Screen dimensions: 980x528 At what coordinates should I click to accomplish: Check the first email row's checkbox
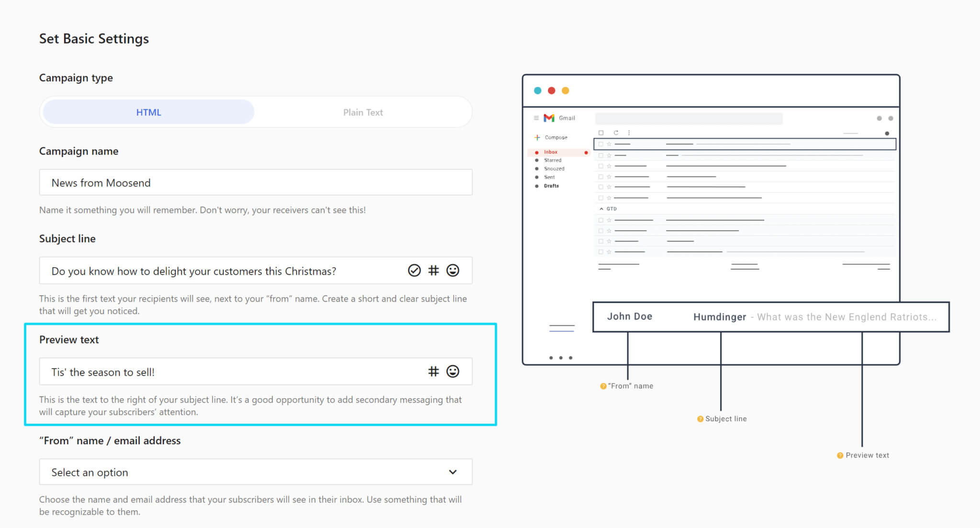[601, 144]
